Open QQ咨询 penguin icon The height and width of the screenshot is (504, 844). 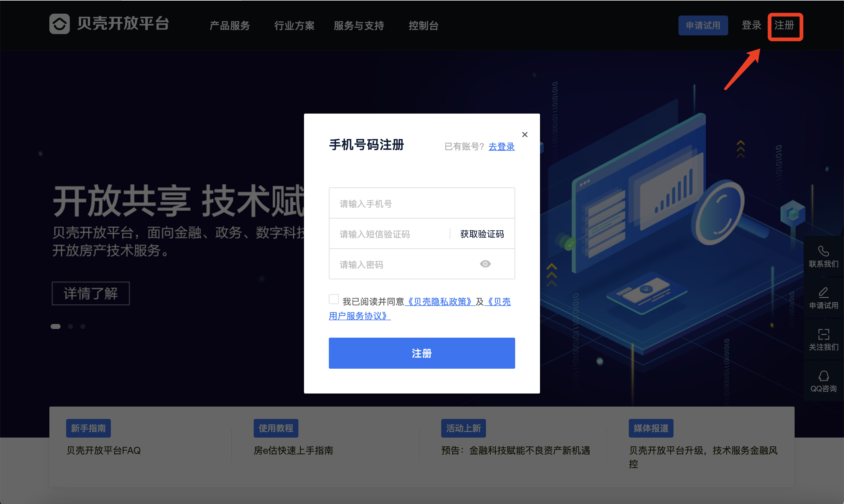pyautogui.click(x=823, y=376)
